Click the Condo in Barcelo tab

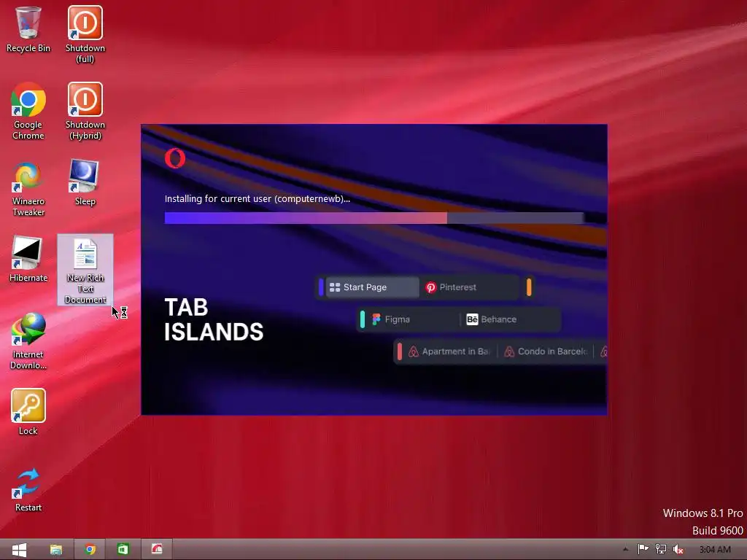(546, 351)
